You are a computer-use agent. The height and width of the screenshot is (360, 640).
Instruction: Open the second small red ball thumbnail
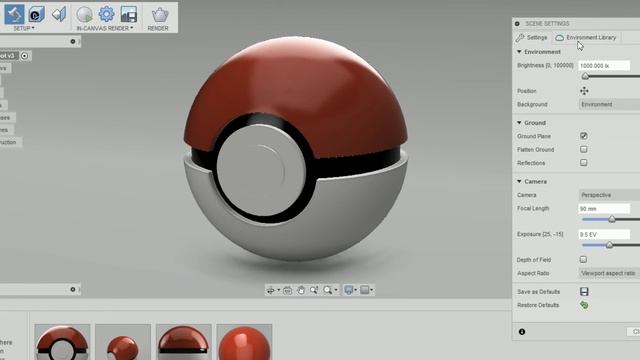pyautogui.click(x=123, y=342)
